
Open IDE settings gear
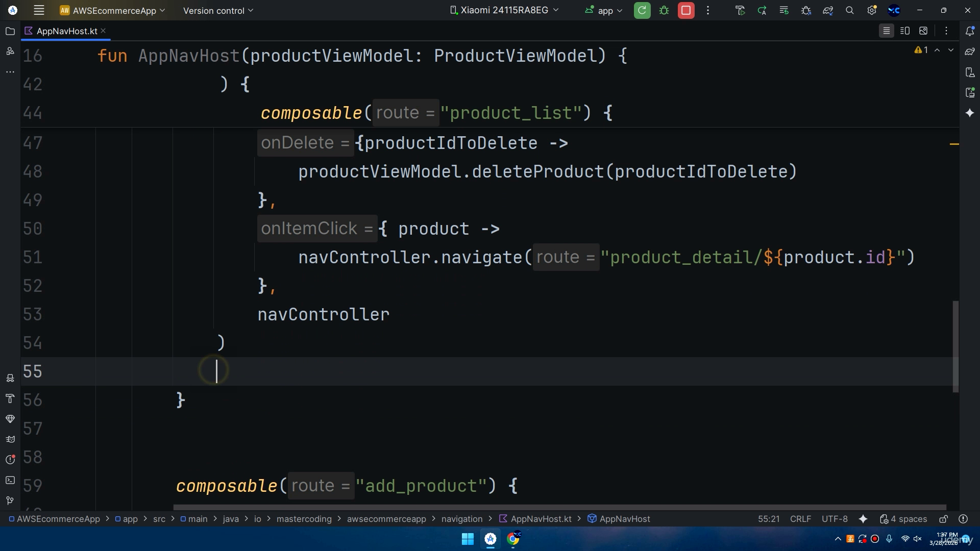click(x=872, y=10)
